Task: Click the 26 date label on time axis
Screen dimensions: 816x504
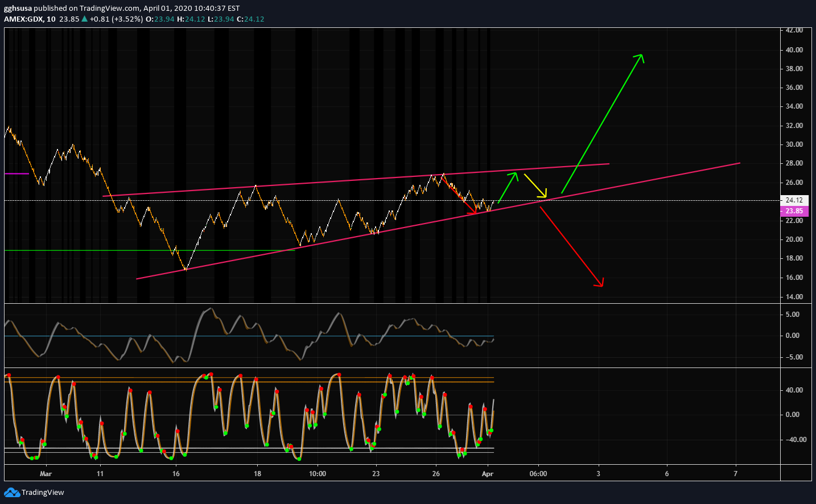Action: (436, 474)
